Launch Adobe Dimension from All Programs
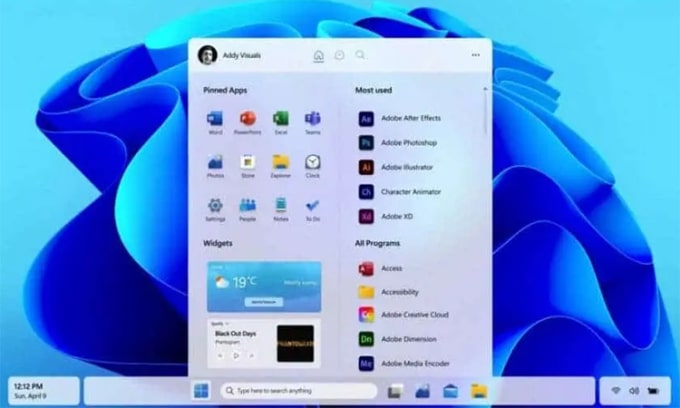 click(397, 339)
